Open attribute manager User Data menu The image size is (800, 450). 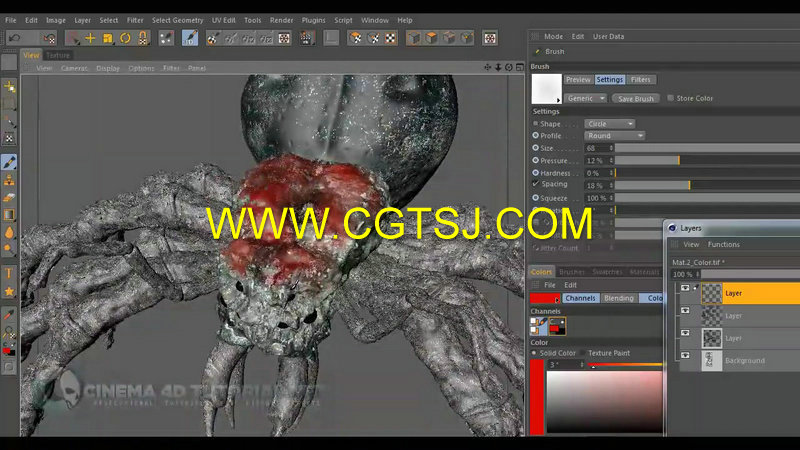pyautogui.click(x=608, y=37)
